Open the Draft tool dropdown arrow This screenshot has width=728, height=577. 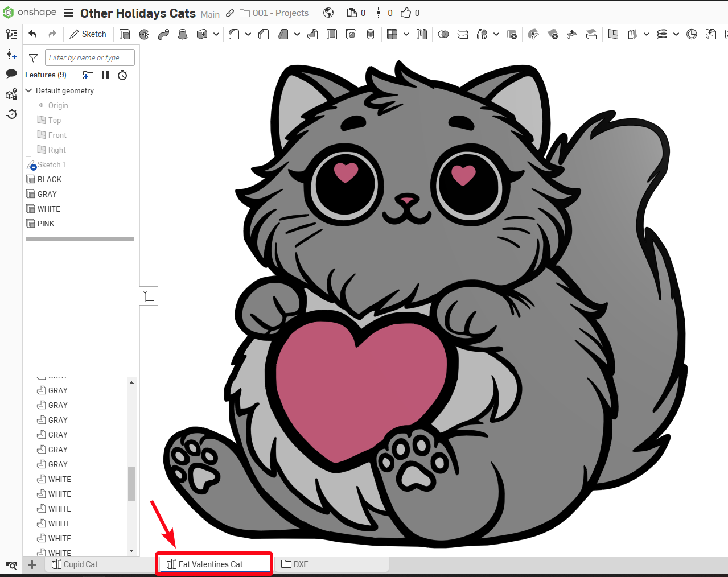tap(297, 34)
